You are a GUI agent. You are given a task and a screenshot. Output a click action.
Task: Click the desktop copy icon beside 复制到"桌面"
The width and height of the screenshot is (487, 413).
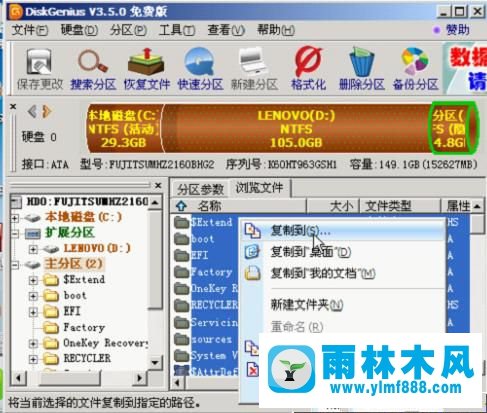252,252
